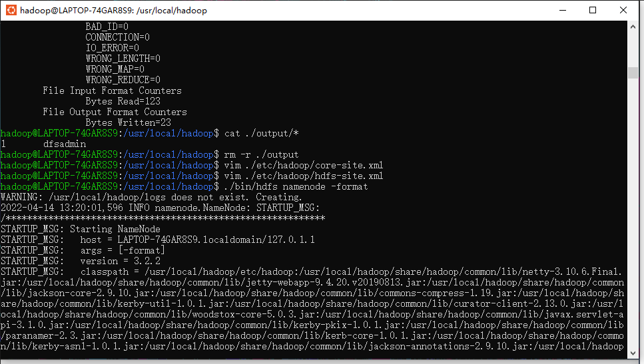Image resolution: width=644 pixels, height=364 pixels.
Task: Click the 'args = [-format]' line
Action: 123,250
